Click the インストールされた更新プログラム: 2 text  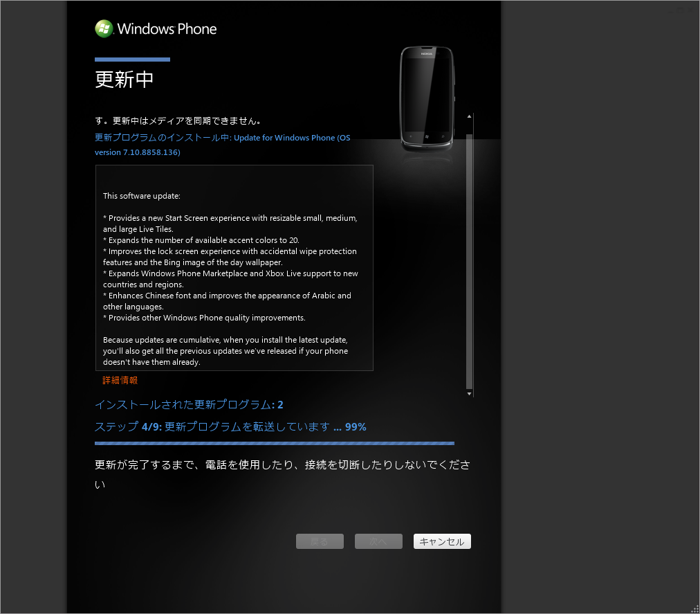[x=189, y=405]
